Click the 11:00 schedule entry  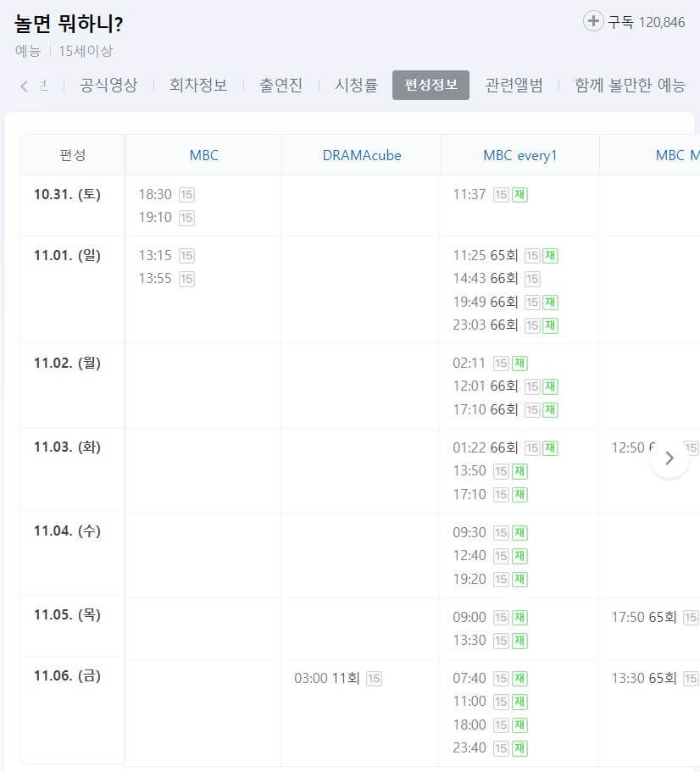(x=491, y=701)
